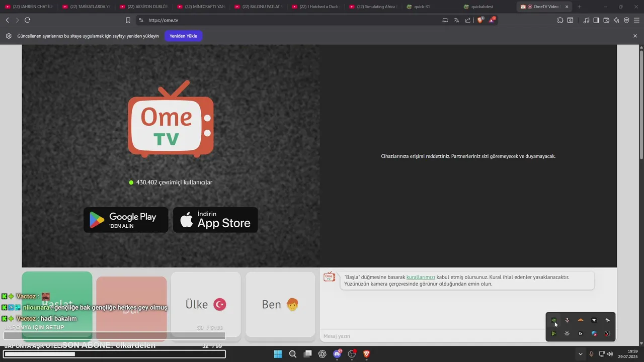Go back to the previous page
This screenshot has width=644, height=362.
pos(7,20)
